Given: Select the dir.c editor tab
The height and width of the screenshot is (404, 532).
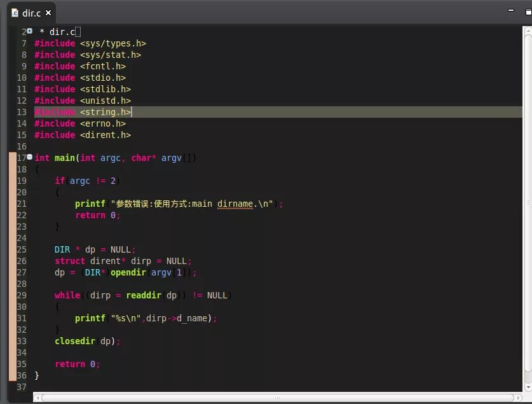Looking at the screenshot, I should point(31,13).
